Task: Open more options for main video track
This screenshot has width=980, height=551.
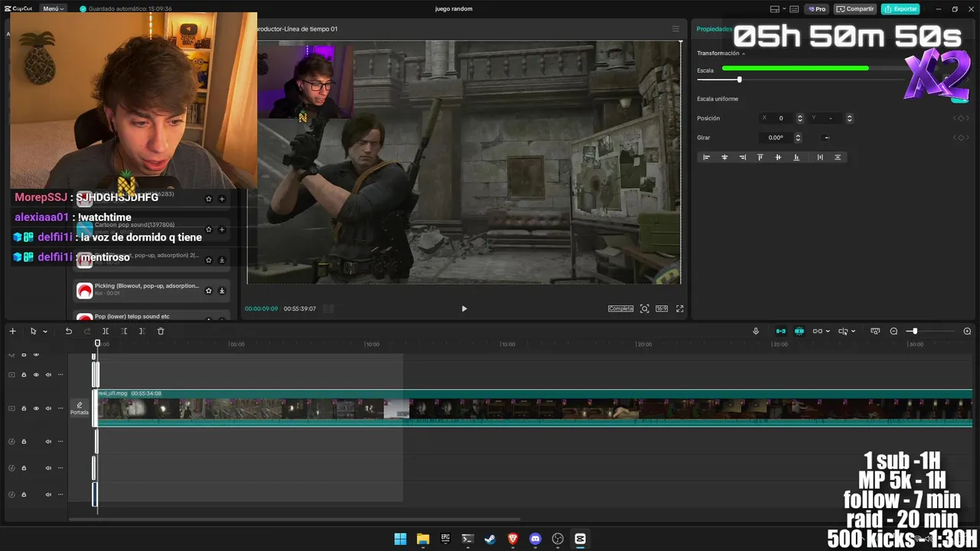Action: click(60, 409)
